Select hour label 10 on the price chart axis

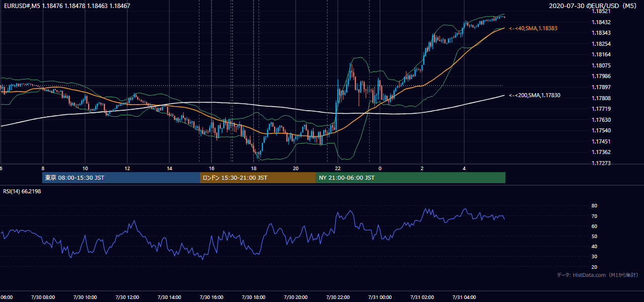(x=85, y=169)
